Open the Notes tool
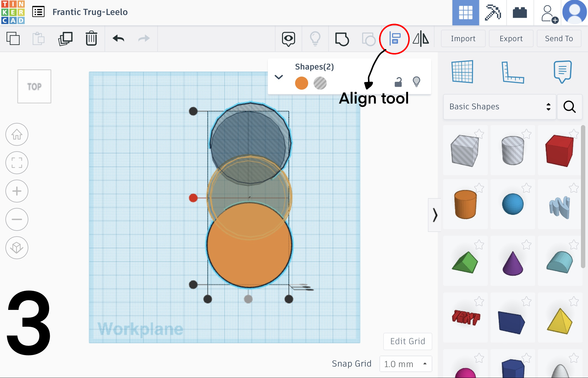Image resolution: width=588 pixels, height=378 pixels. (562, 72)
